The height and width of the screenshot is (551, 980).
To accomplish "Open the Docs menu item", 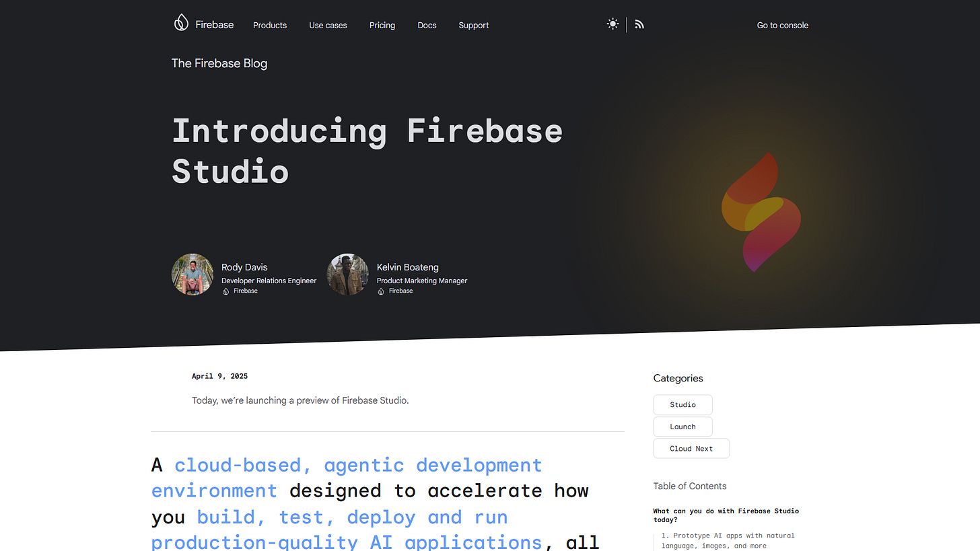I will point(427,26).
